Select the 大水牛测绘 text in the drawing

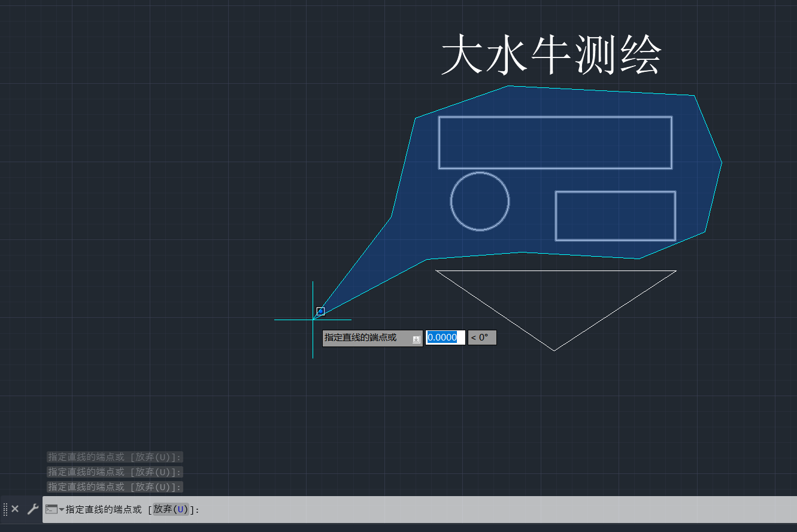click(x=551, y=55)
